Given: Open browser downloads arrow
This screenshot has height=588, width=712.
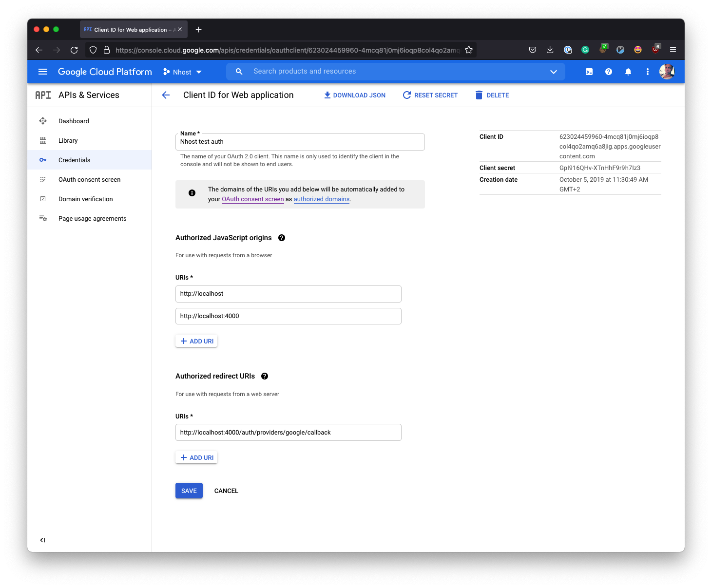Looking at the screenshot, I should pyautogui.click(x=550, y=50).
